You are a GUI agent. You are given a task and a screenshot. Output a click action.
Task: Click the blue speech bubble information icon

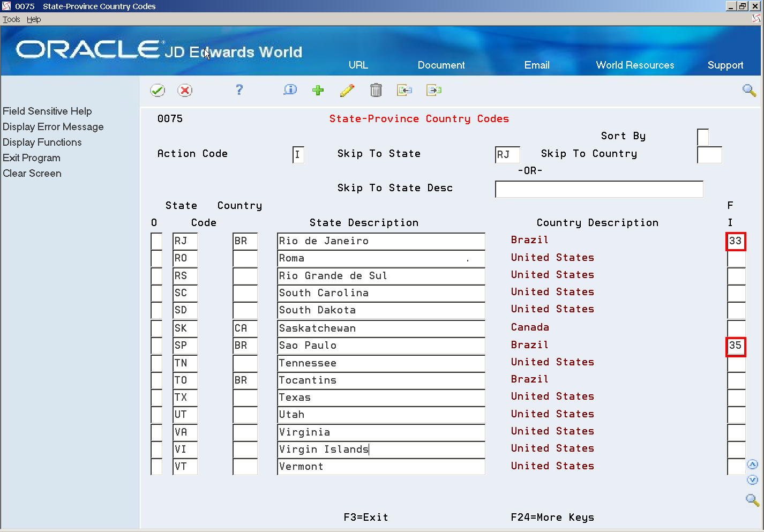click(x=290, y=90)
